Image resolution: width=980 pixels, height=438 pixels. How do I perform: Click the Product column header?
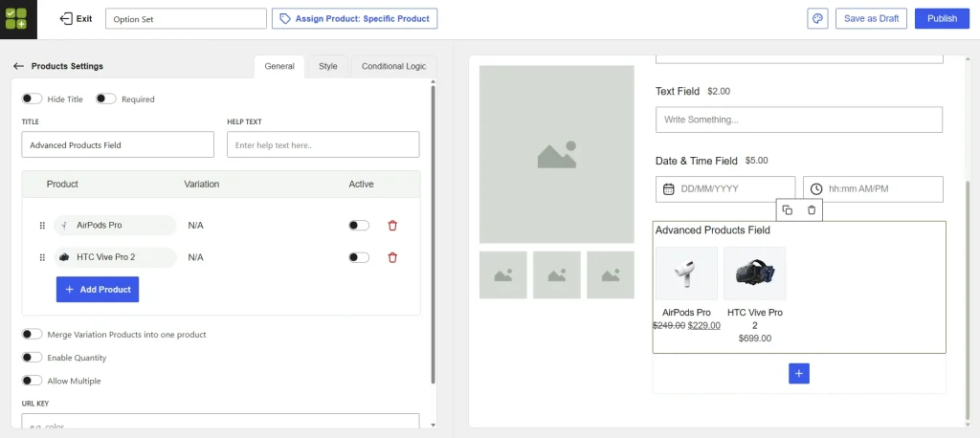(62, 185)
